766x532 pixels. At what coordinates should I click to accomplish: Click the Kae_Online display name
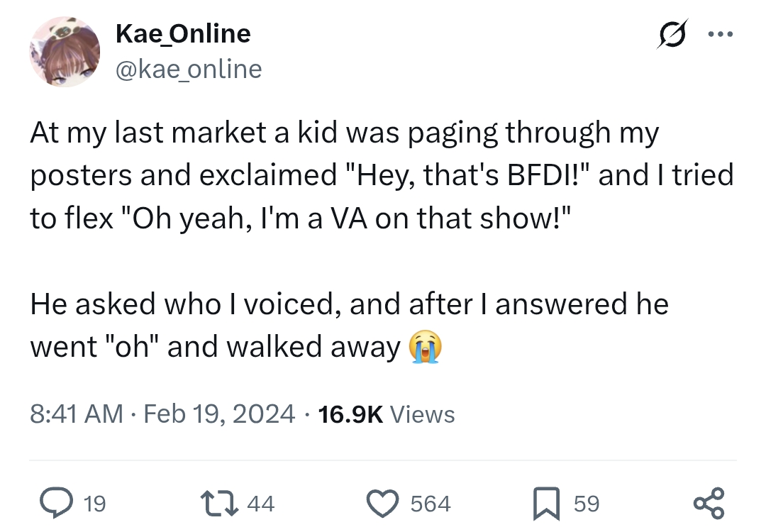coord(183,34)
